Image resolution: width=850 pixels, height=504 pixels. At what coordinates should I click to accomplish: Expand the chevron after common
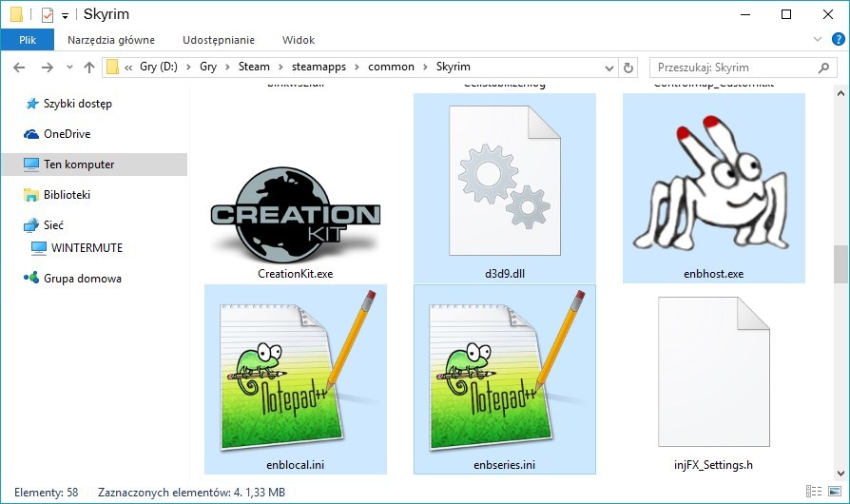click(x=425, y=68)
